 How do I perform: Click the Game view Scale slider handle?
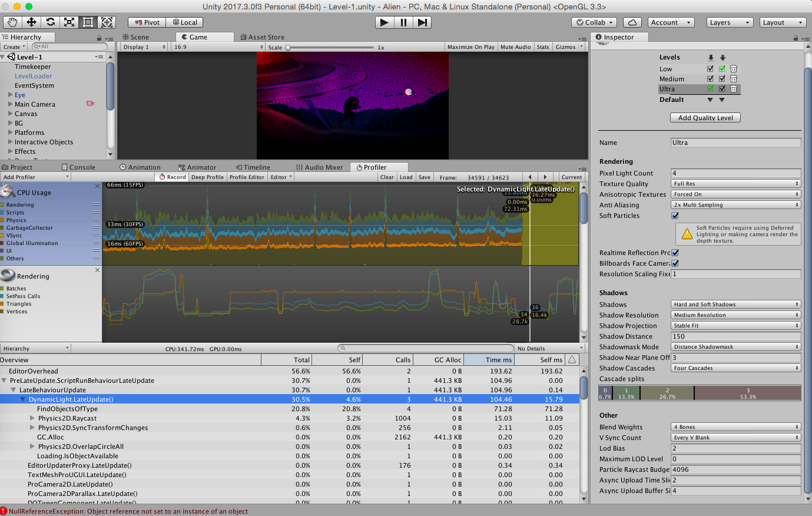click(288, 48)
